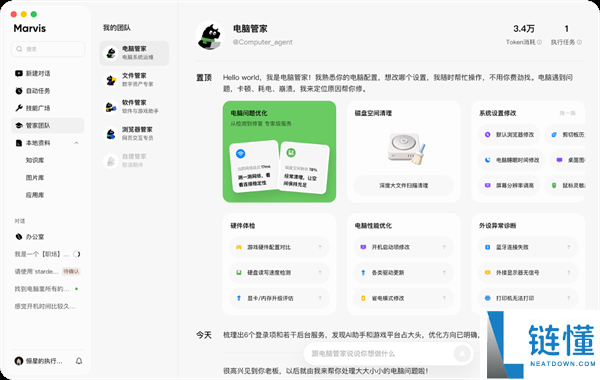The height and width of the screenshot is (380, 600).
Task: Click the 我的团队 heading
Action: 117,28
